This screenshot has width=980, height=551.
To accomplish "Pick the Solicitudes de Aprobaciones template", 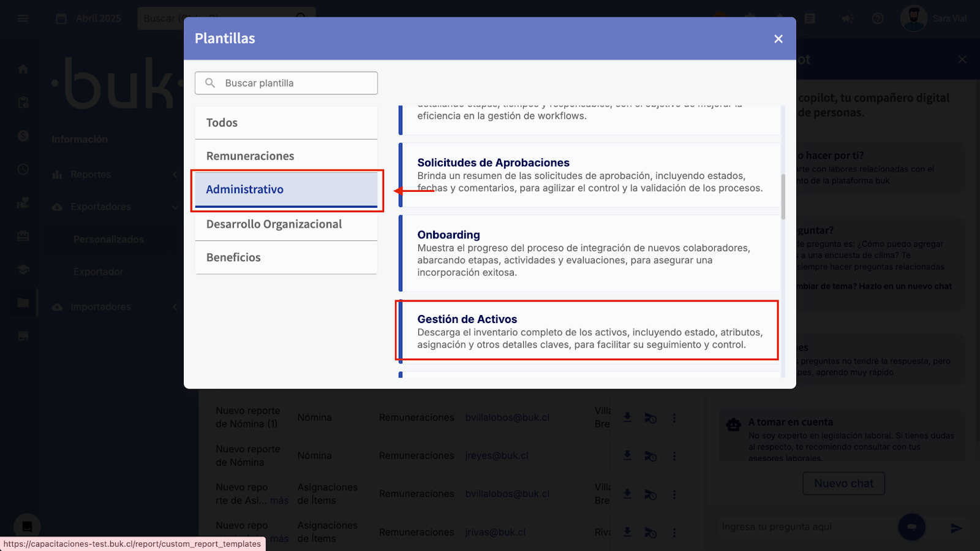I will [x=588, y=175].
